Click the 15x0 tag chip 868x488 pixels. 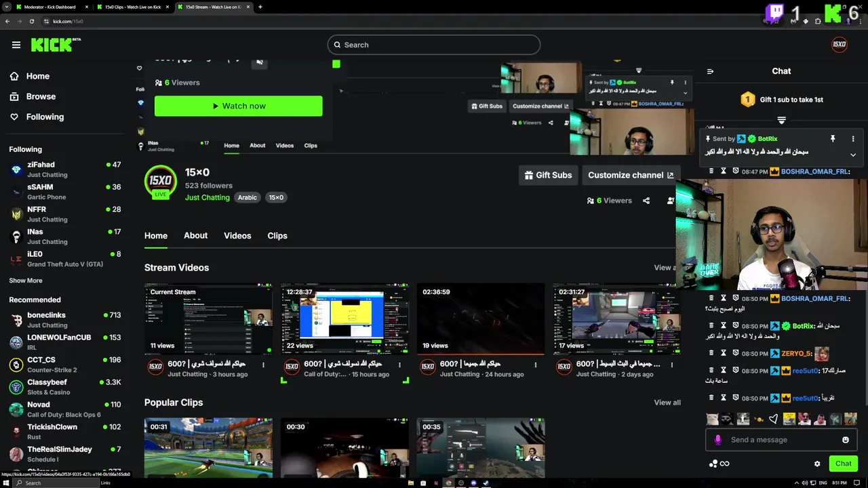(276, 197)
